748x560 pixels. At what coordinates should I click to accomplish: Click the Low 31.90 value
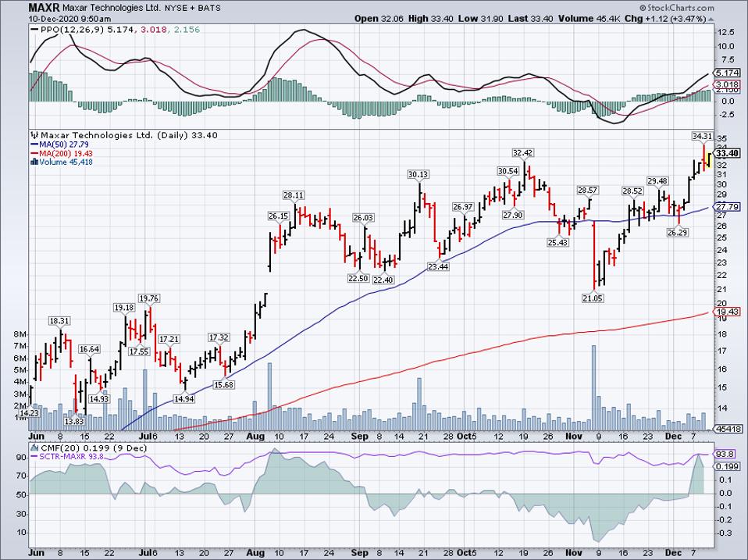[x=480, y=19]
